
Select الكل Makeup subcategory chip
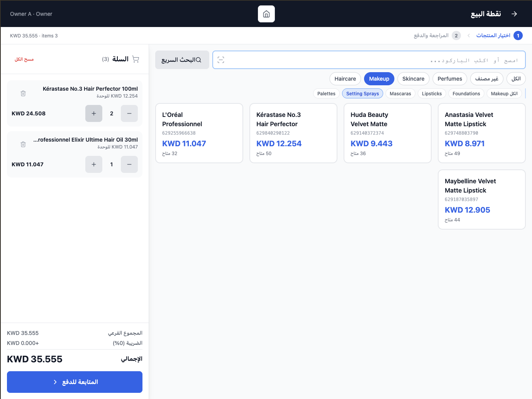click(x=504, y=94)
